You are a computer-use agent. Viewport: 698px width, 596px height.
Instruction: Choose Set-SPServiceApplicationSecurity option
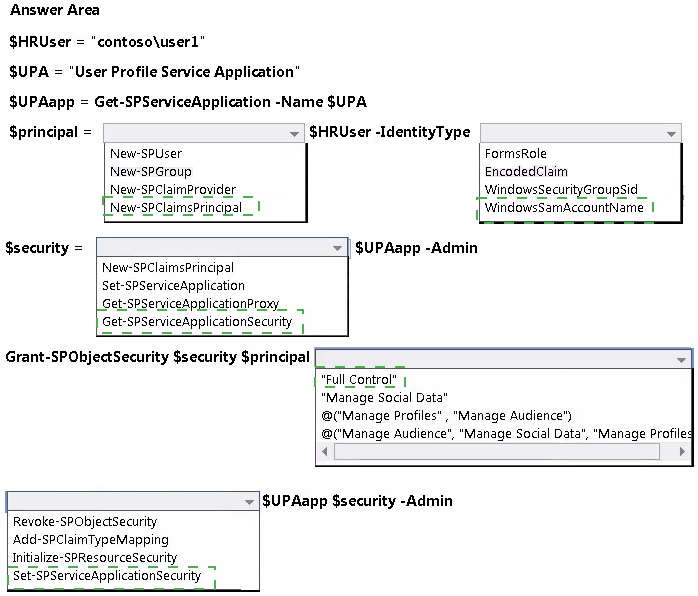point(107,576)
